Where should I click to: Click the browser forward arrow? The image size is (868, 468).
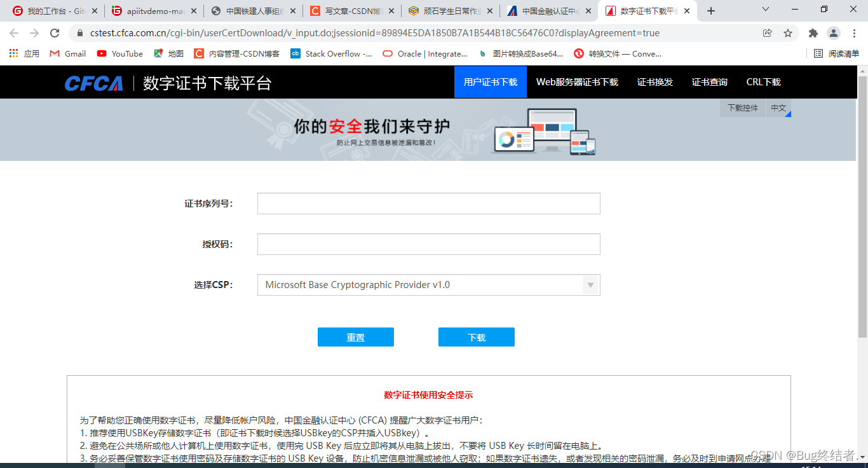click(34, 33)
